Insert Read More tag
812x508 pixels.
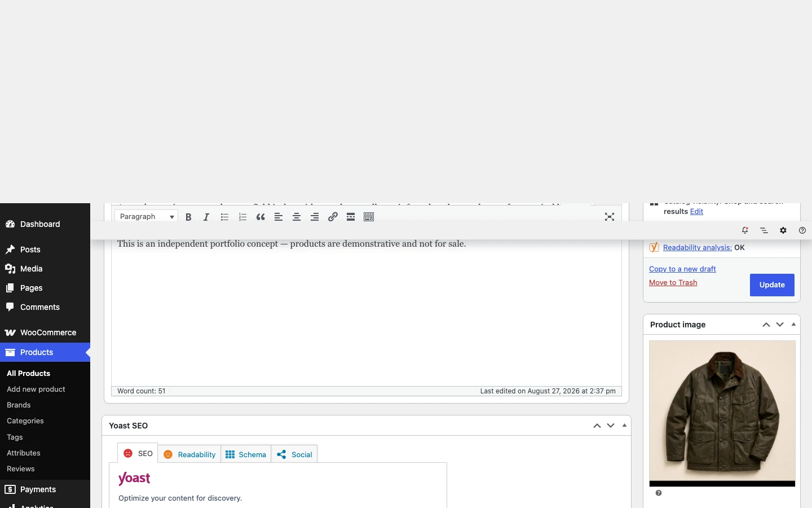tap(351, 217)
